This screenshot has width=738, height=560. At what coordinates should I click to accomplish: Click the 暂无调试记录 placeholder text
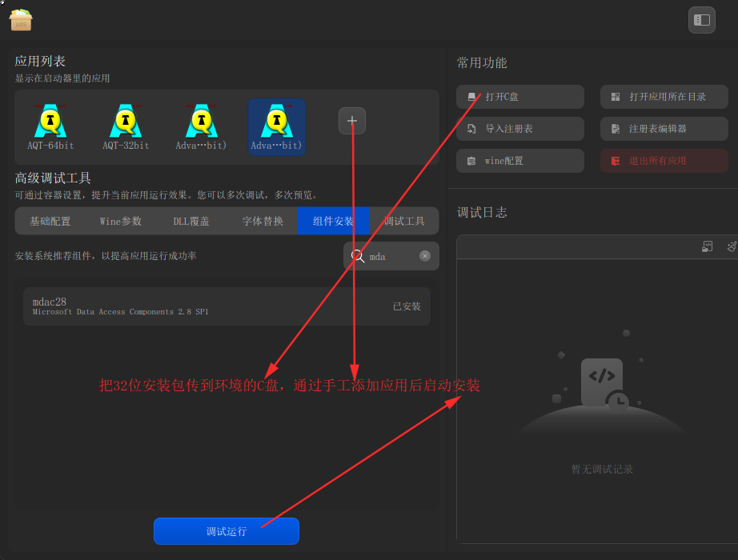click(602, 469)
